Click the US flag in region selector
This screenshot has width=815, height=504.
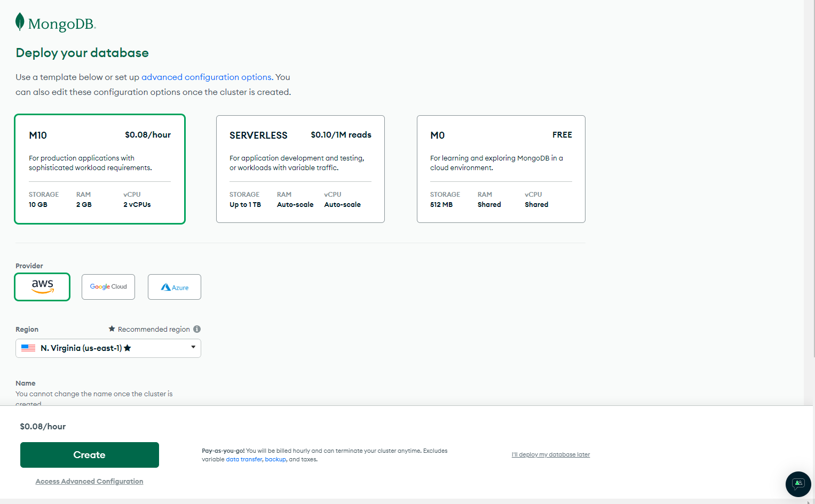tap(28, 348)
